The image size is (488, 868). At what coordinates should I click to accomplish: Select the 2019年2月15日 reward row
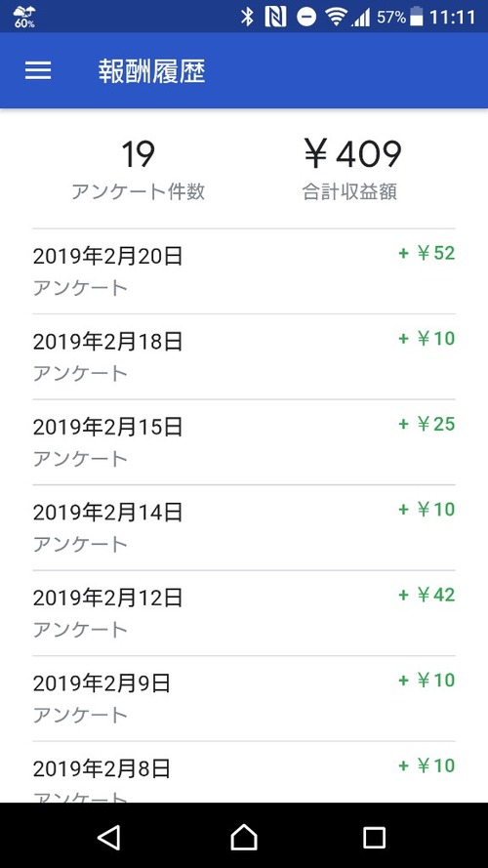pos(244,441)
